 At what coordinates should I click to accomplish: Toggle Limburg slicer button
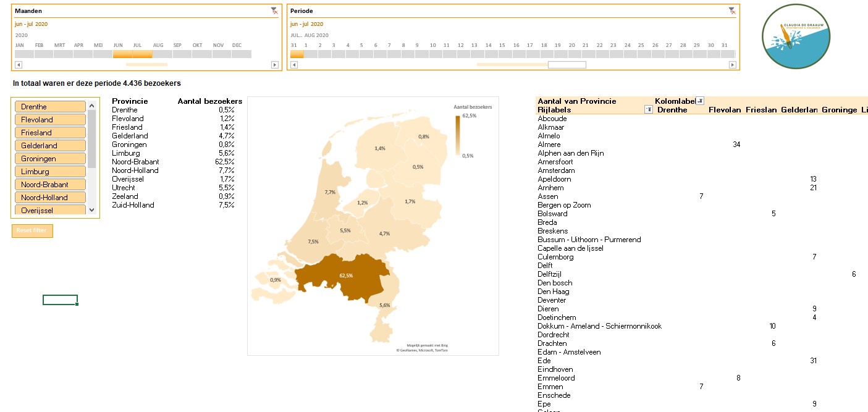click(50, 172)
